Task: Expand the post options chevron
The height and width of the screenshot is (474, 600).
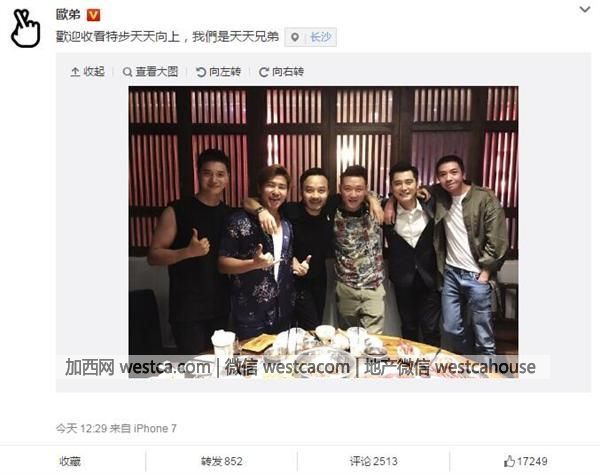Action: tap(585, 9)
